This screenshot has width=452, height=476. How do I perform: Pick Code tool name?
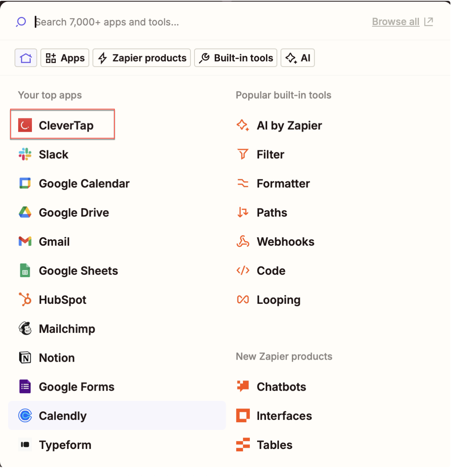(x=271, y=271)
